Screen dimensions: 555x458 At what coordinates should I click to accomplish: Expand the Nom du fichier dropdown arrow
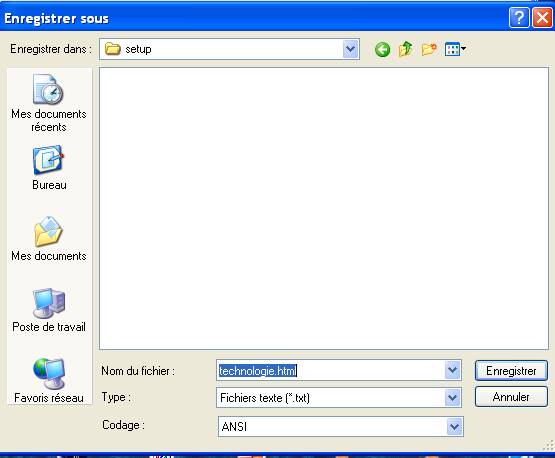point(452,370)
